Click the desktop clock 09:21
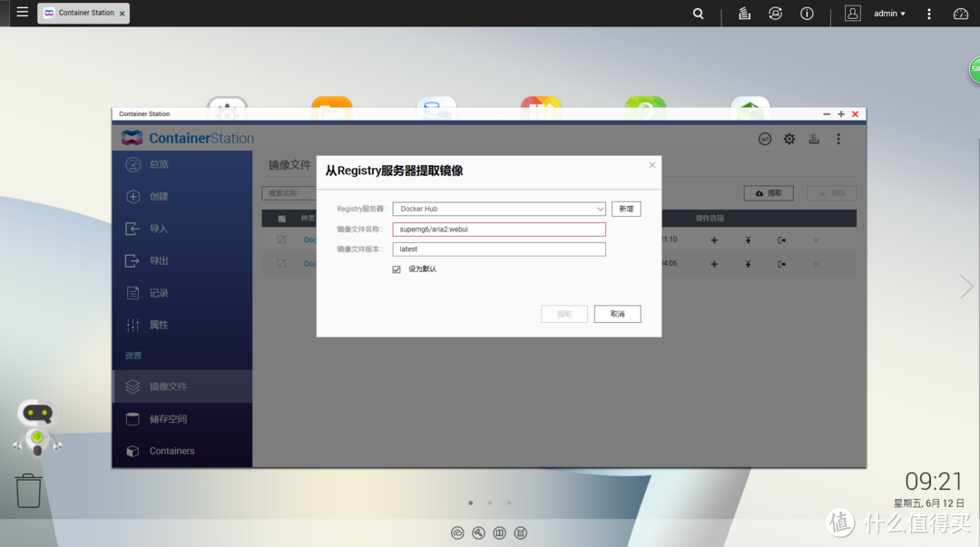The height and width of the screenshot is (547, 980). tap(934, 482)
